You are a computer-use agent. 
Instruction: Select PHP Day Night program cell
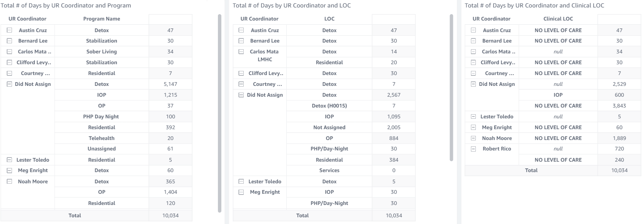click(x=102, y=116)
